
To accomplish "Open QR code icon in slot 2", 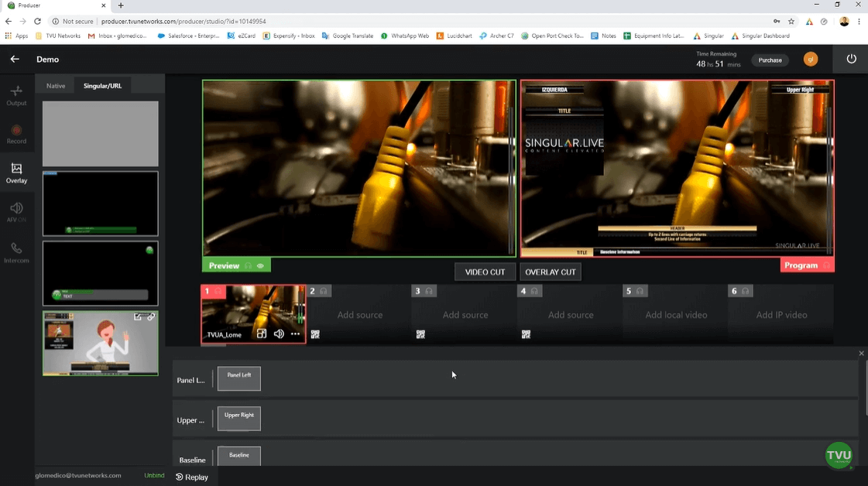I will point(315,334).
